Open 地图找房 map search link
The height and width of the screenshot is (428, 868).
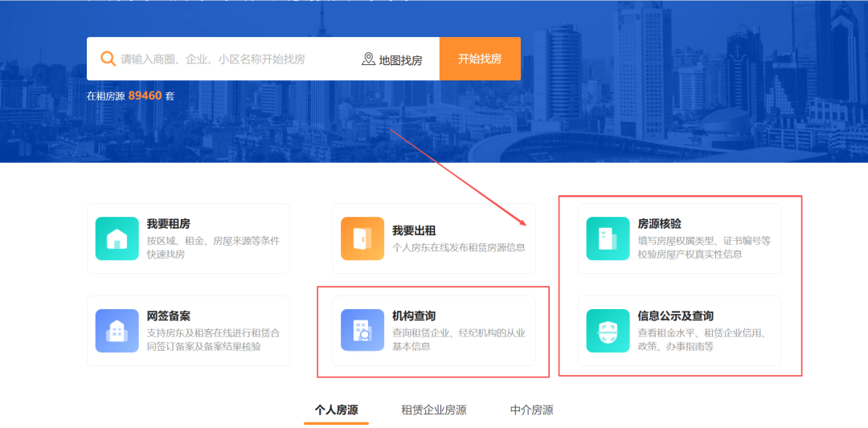[x=392, y=59]
